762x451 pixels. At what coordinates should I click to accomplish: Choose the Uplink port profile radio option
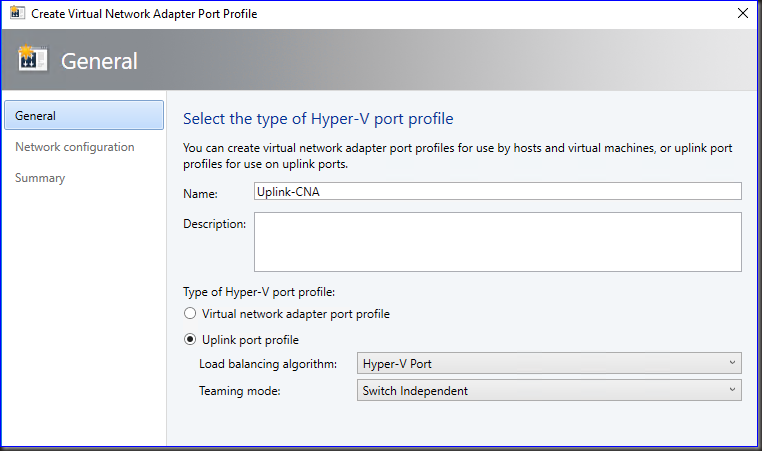191,340
